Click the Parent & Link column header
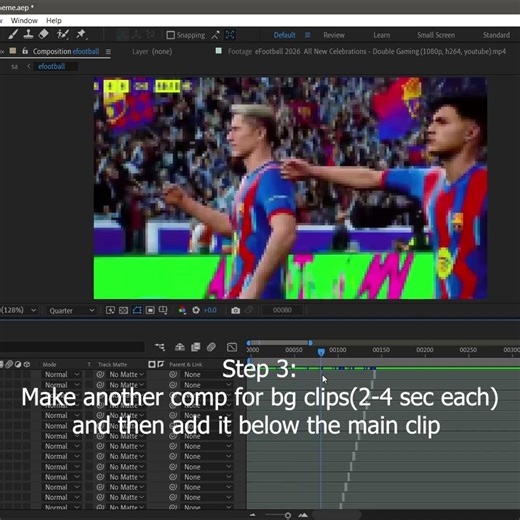The image size is (520, 520). (186, 364)
